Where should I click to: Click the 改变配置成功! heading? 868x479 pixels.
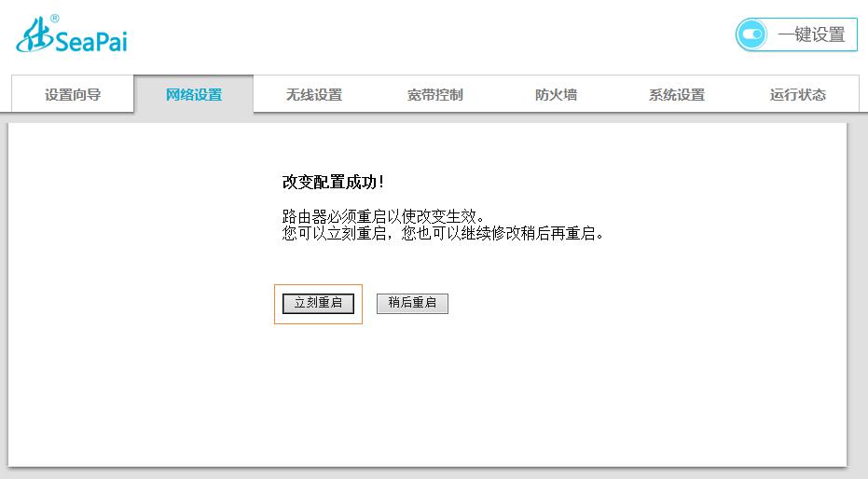click(x=333, y=182)
